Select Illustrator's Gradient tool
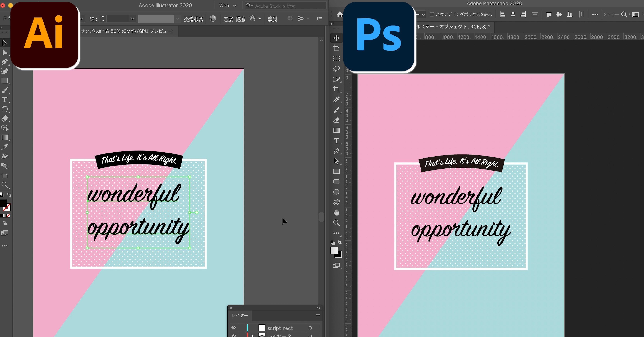The width and height of the screenshot is (644, 337). coord(5,137)
